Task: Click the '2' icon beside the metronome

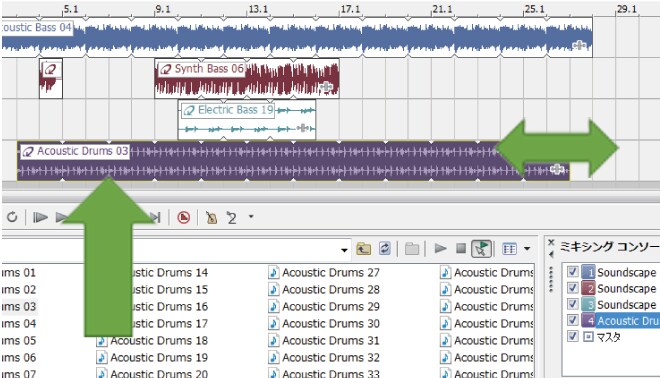Action: (231, 217)
